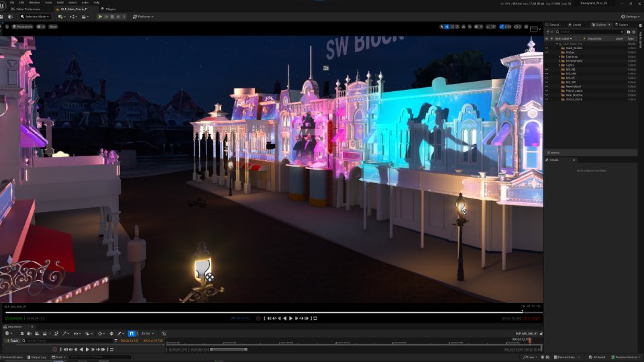Image resolution: width=644 pixels, height=362 pixels.
Task: Click the Outliner search field
Action: pyautogui.click(x=590, y=32)
